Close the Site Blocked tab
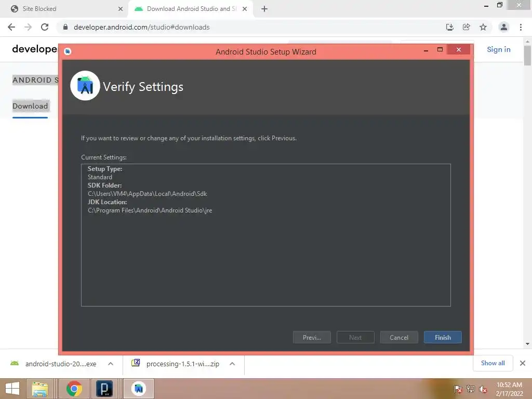This screenshot has width=532, height=399. pos(121,9)
